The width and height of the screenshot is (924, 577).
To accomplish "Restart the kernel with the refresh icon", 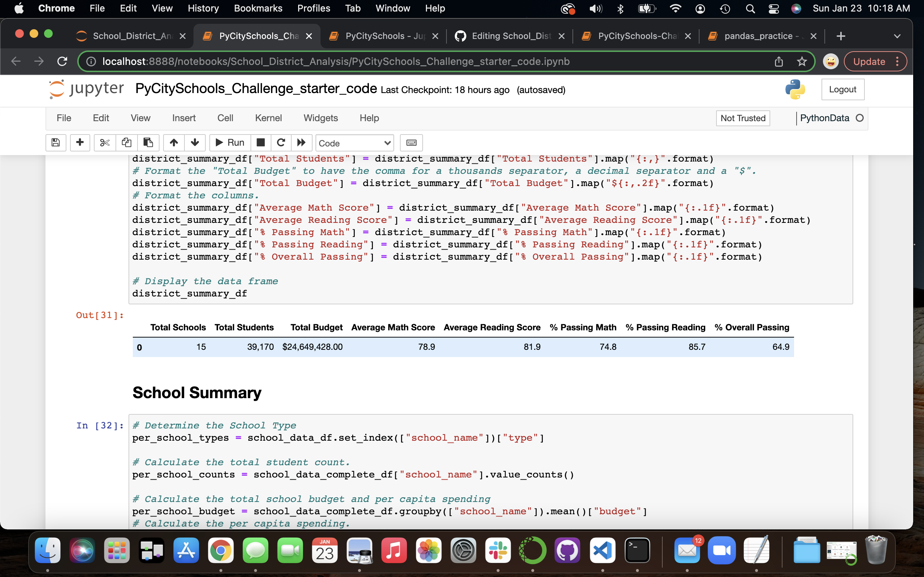I will pyautogui.click(x=282, y=142).
